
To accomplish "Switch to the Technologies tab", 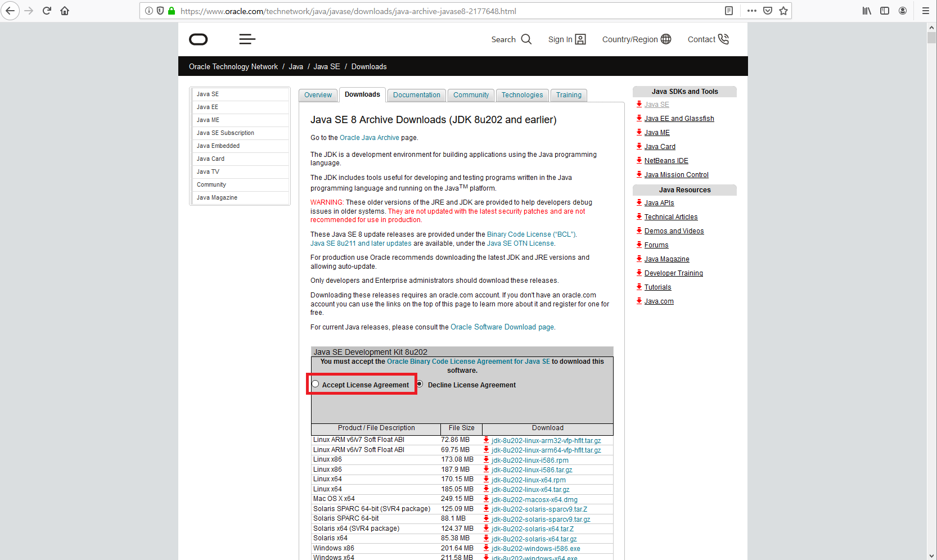I will (522, 95).
